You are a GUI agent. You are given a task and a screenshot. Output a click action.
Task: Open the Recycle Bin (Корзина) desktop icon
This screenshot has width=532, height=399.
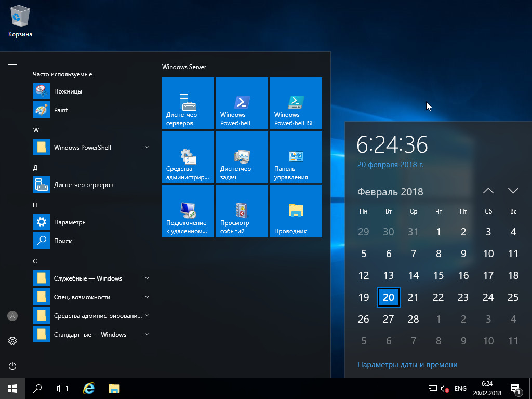[20, 21]
